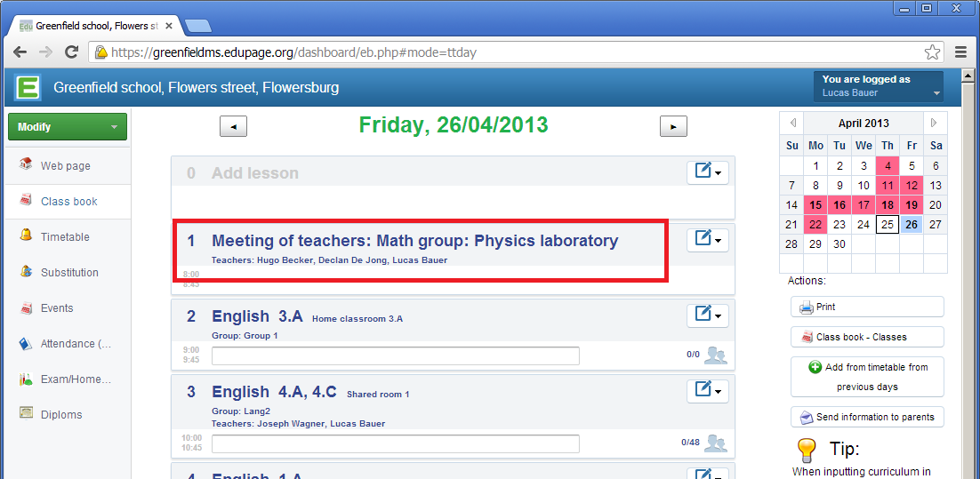Click topic input field for English 3.A
The width and height of the screenshot is (980, 479).
(x=396, y=356)
